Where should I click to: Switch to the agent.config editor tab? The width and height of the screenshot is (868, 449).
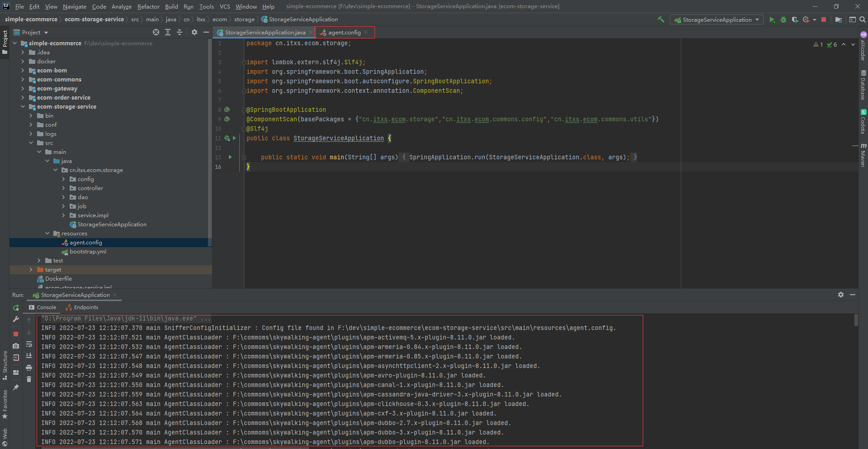(x=344, y=33)
